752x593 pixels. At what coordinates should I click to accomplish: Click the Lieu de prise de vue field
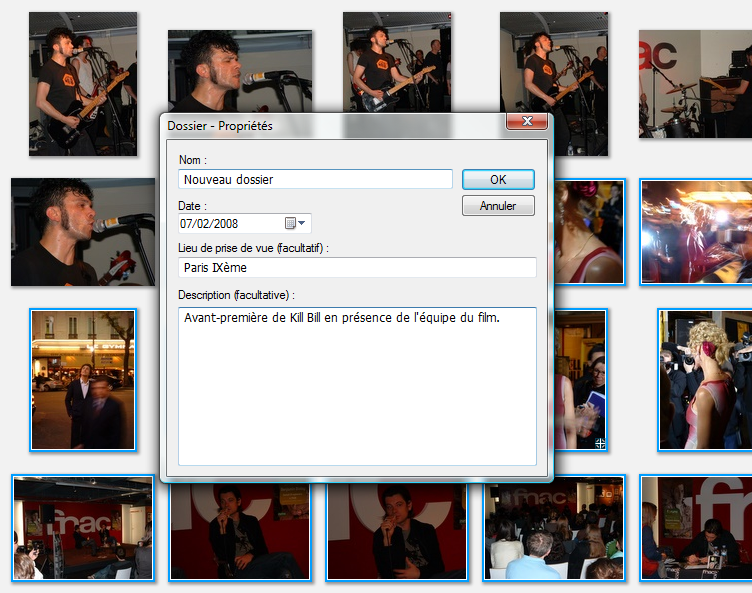pyautogui.click(x=357, y=267)
